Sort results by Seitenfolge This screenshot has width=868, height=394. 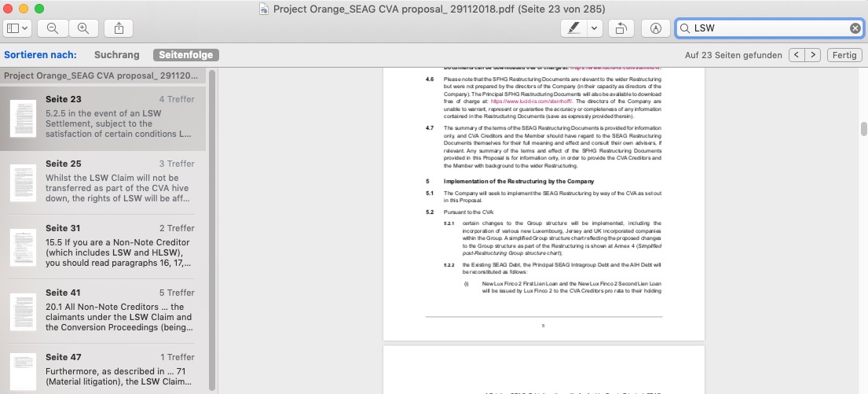point(186,55)
